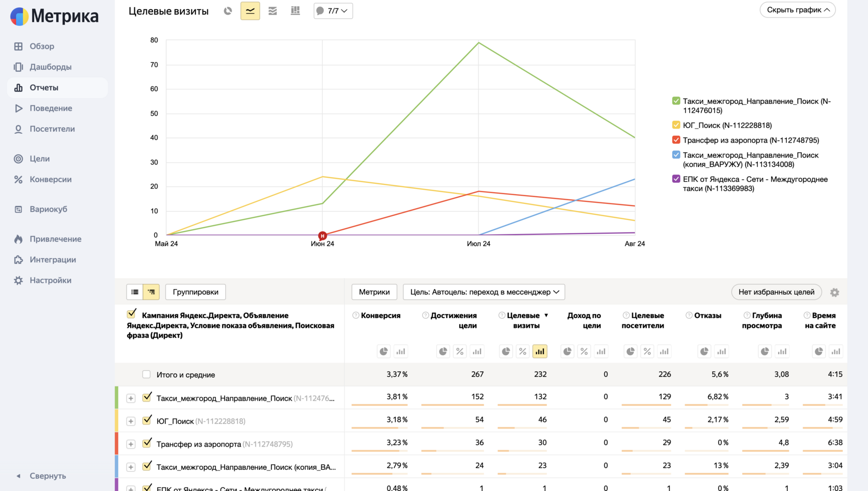Click the red annotation marker at Июн 24

point(322,235)
